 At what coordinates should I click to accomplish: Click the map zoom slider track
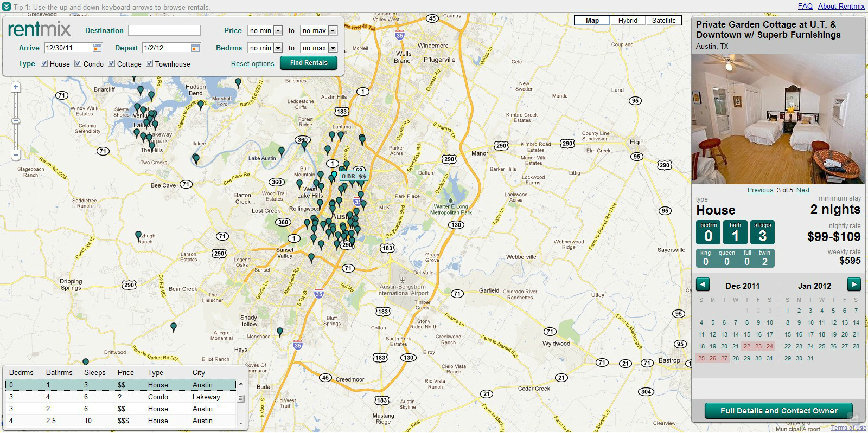pos(16,135)
